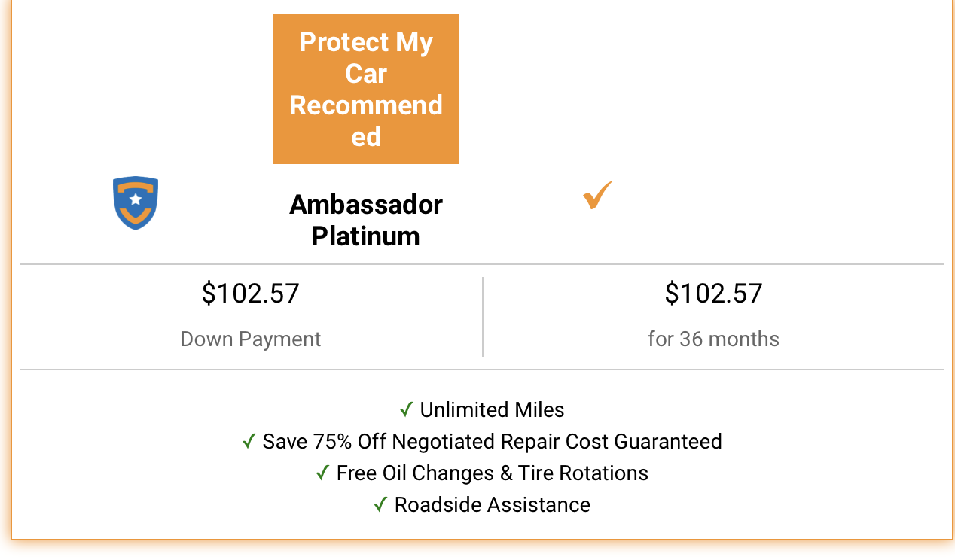
Task: Click the vertical divider between payment columns
Action: point(483,316)
